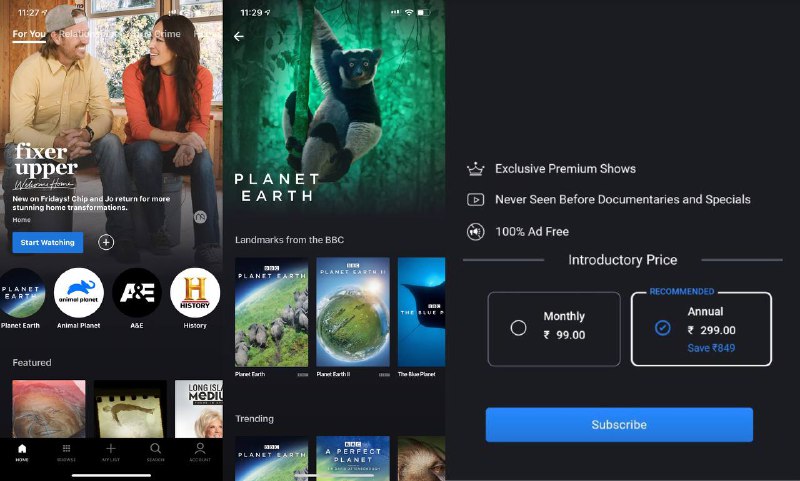Click the '11:29' clock in status bar

tap(251, 12)
